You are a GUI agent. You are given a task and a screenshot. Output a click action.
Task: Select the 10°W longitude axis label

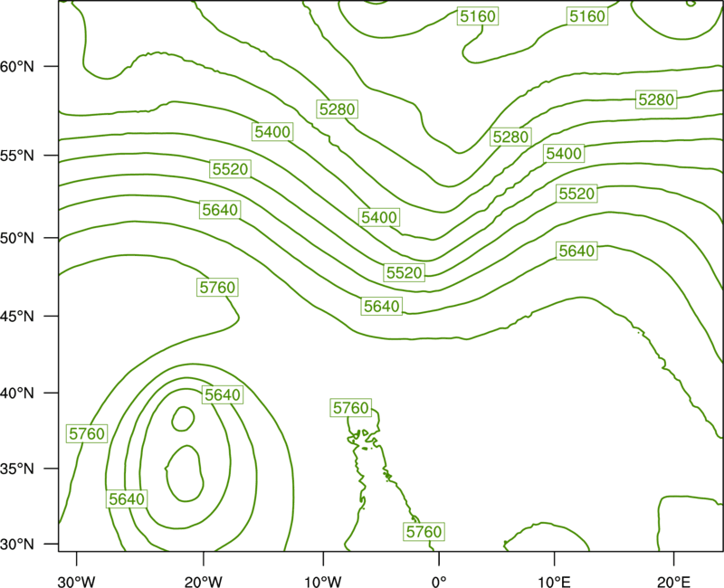point(323,582)
